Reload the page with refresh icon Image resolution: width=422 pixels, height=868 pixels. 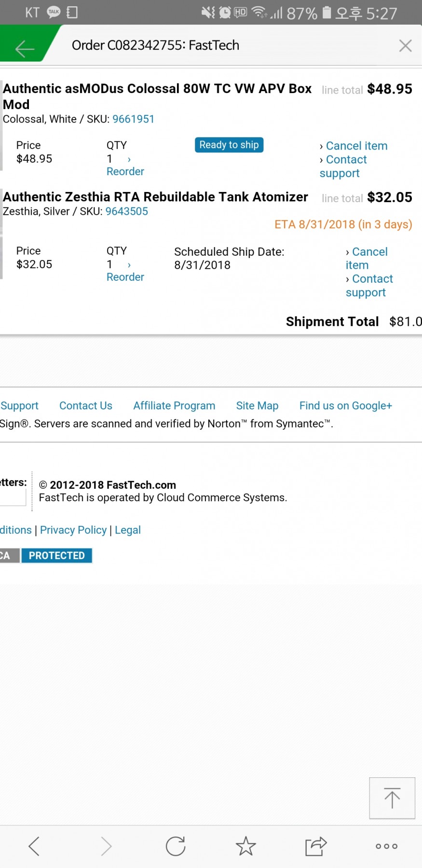[x=176, y=846]
